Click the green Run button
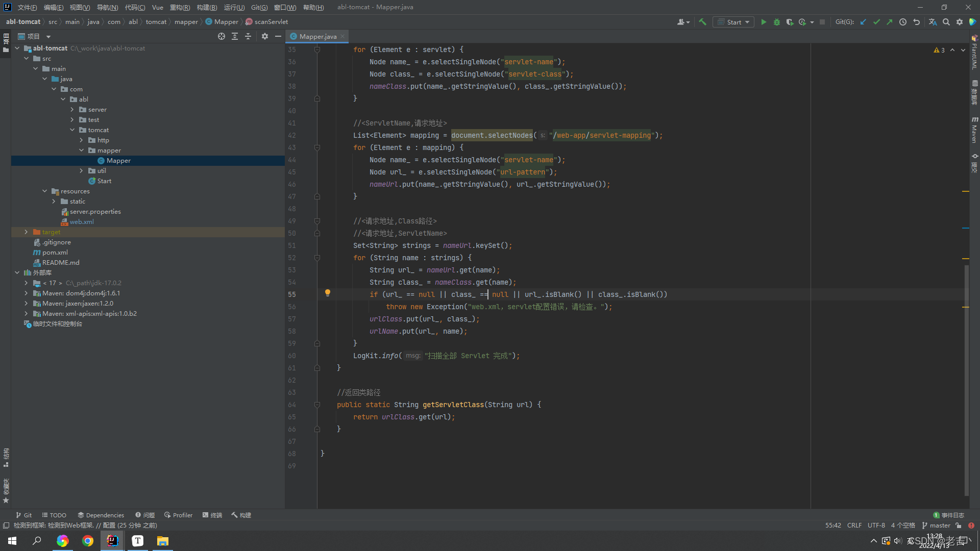 click(764, 22)
